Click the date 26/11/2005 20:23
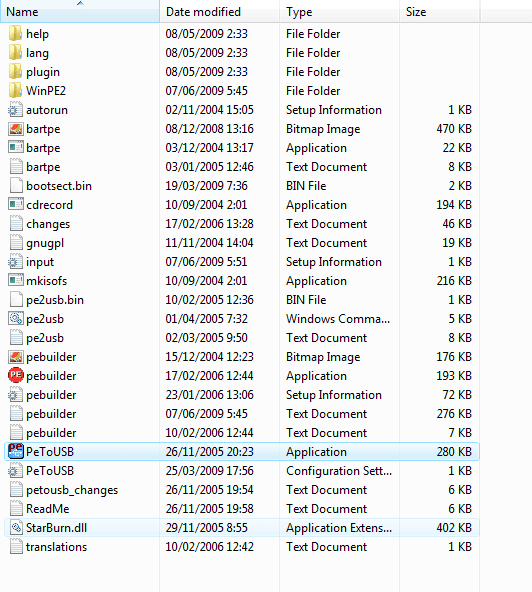This screenshot has height=592, width=532. [209, 452]
